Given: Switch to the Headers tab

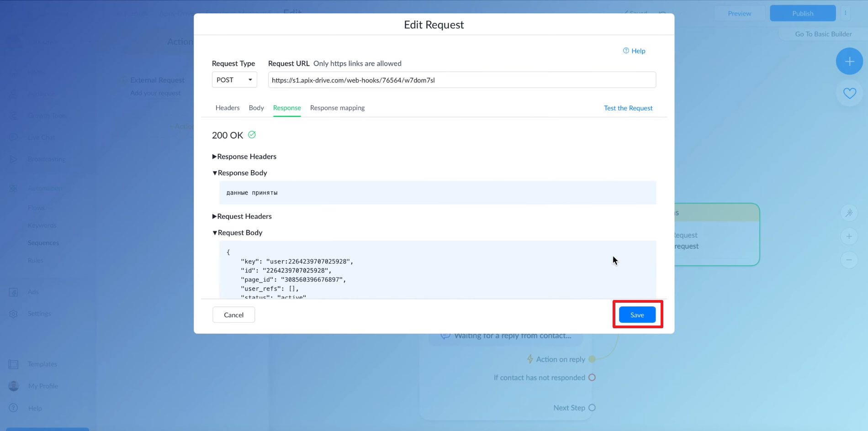Looking at the screenshot, I should 228,108.
